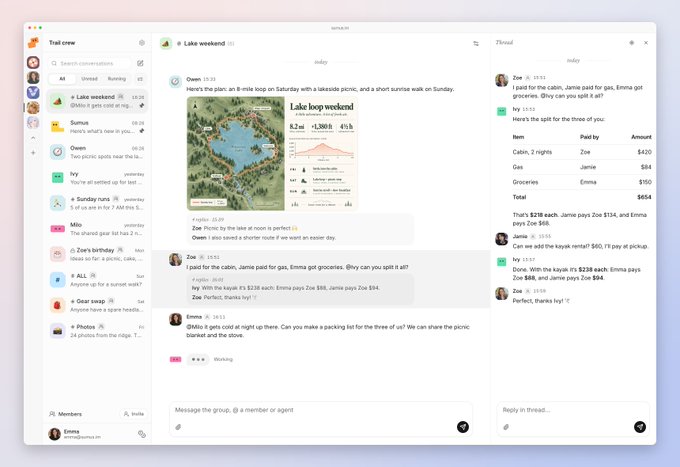Open the Milo conversation
The width and height of the screenshot is (680, 467).
tap(97, 229)
